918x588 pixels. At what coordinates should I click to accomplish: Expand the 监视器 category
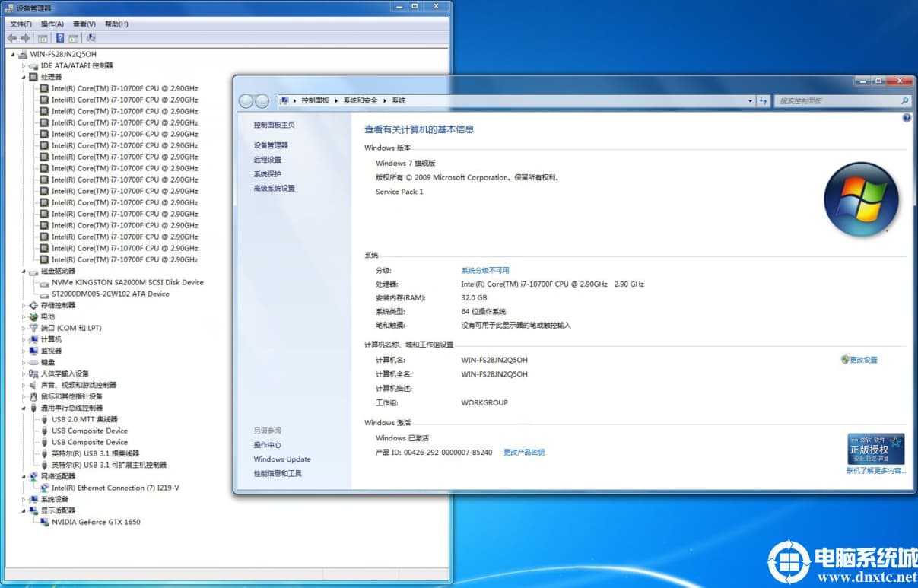24,351
